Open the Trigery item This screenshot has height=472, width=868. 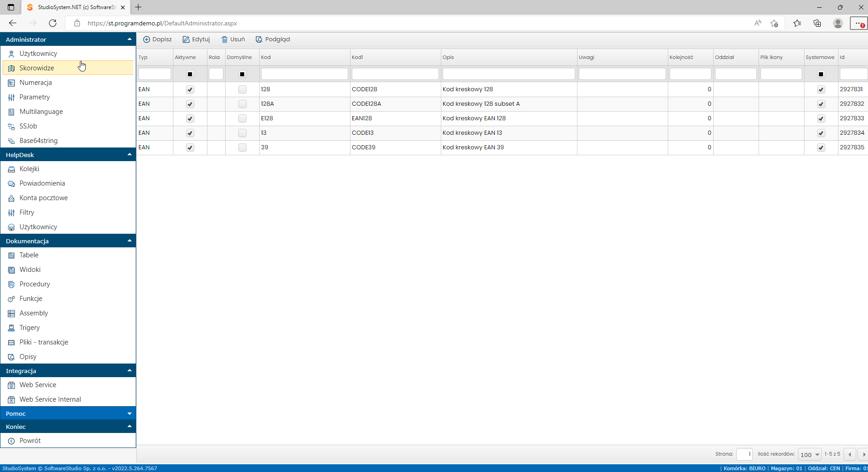pos(30,328)
